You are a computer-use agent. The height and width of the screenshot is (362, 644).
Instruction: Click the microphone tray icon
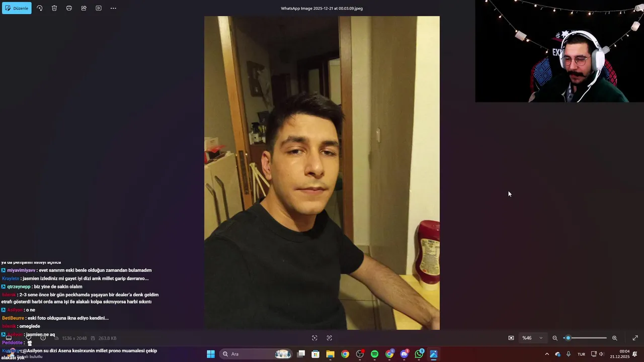tap(569, 354)
